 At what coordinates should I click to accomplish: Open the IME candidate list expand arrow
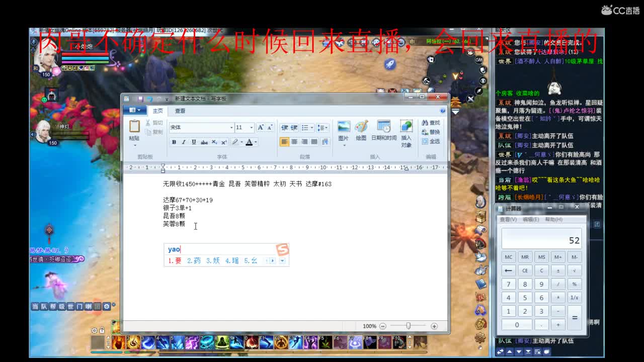(282, 260)
